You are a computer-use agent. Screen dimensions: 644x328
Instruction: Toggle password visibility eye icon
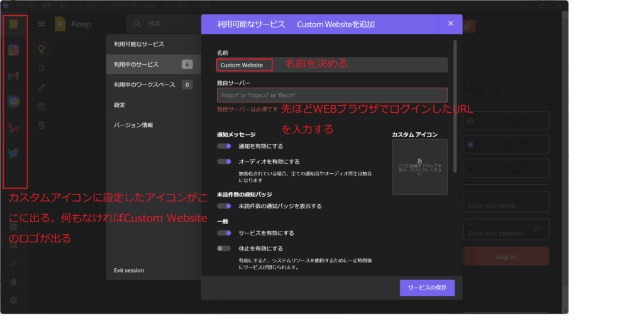click(536, 229)
